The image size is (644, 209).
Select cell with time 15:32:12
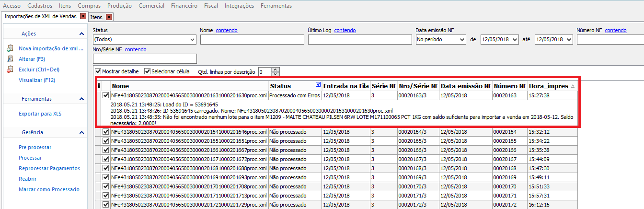pyautogui.click(x=552, y=132)
